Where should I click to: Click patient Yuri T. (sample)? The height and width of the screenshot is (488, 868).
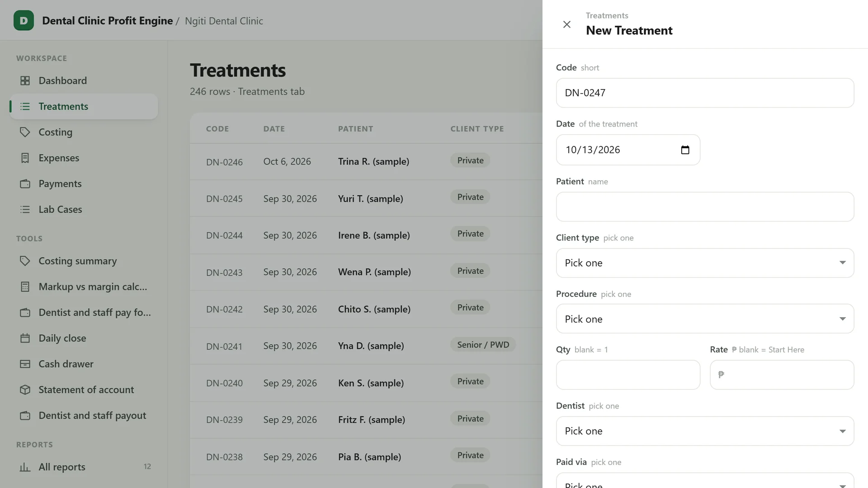tap(370, 198)
